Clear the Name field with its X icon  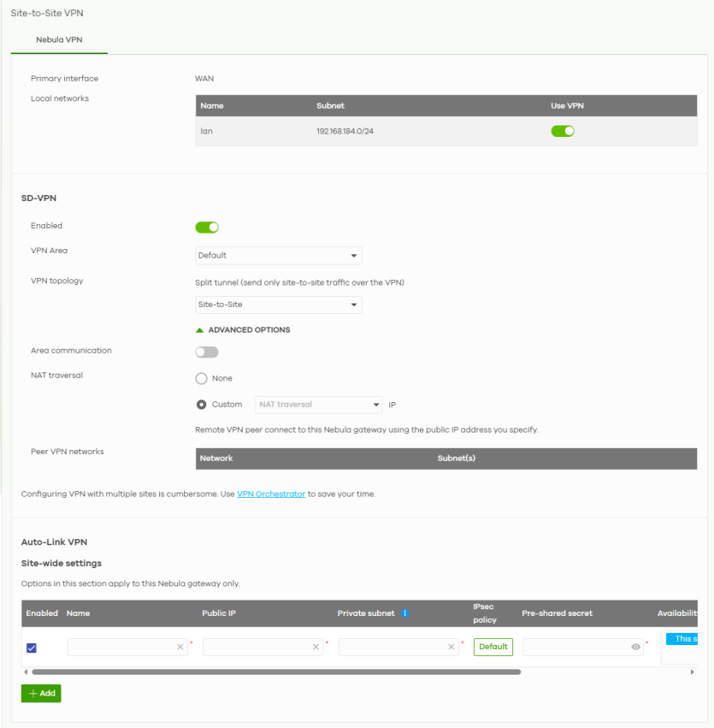click(180, 648)
